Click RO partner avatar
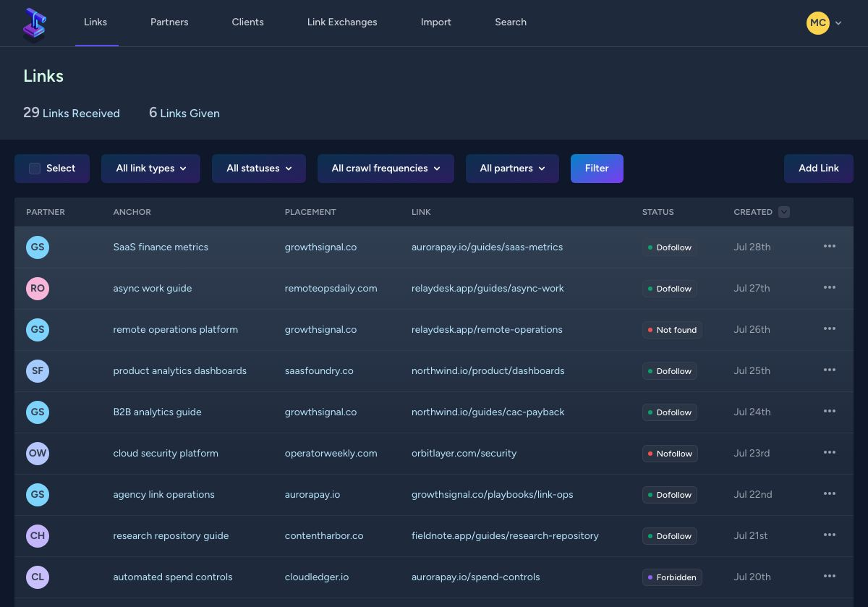 38,288
